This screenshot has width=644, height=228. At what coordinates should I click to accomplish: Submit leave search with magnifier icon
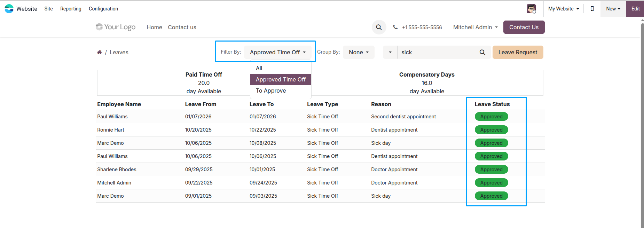click(x=482, y=52)
